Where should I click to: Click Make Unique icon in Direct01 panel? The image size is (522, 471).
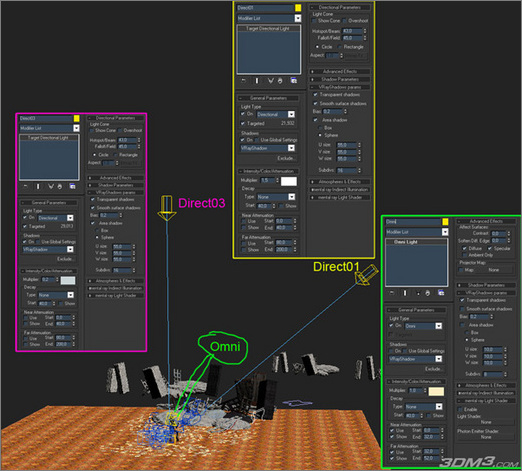(x=271, y=81)
